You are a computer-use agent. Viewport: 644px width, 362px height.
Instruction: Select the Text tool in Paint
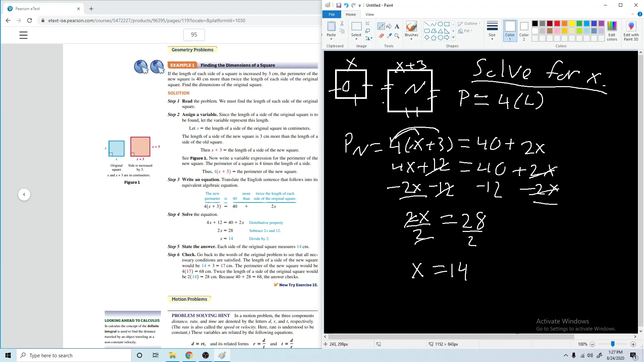pos(397,26)
